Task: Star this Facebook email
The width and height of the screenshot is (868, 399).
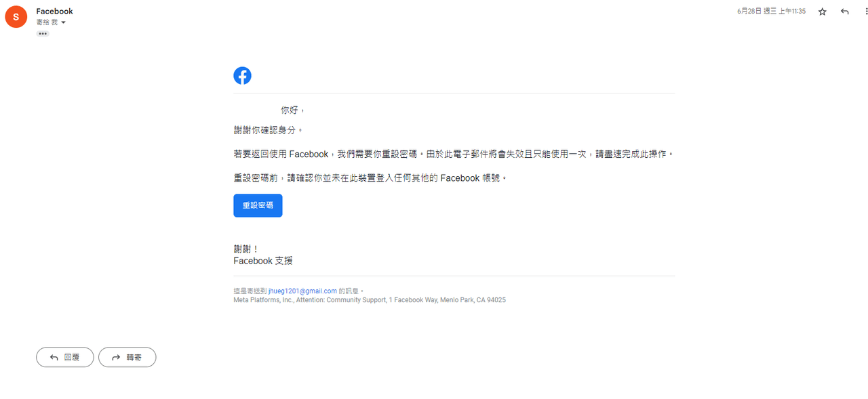Action: point(823,12)
